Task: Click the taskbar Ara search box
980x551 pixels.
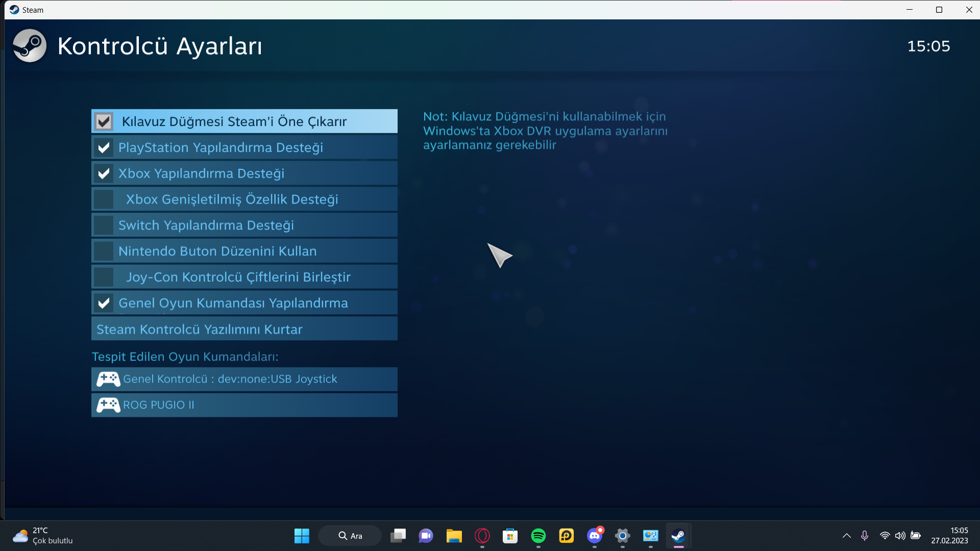Action: (350, 536)
